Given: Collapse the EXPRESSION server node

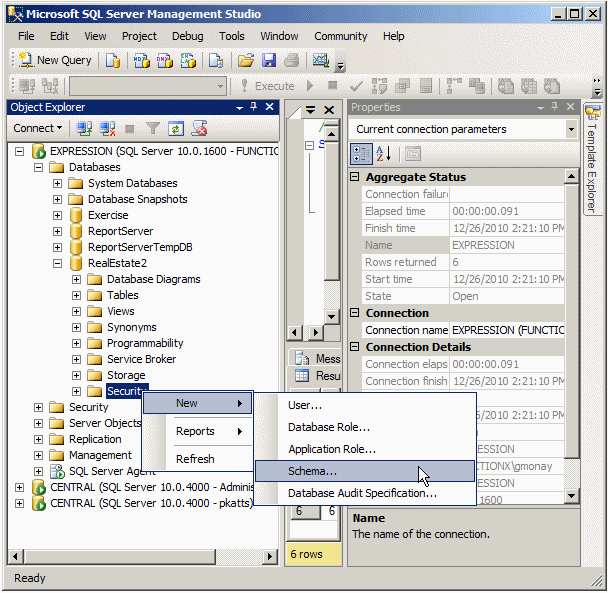Looking at the screenshot, I should click(19, 151).
